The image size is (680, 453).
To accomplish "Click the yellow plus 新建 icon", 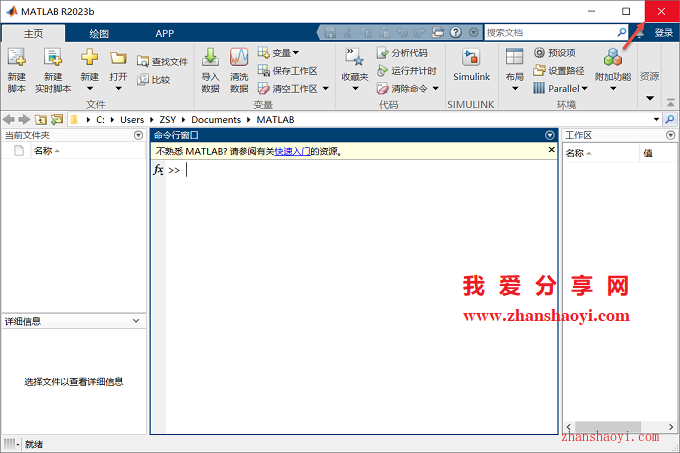I will [x=89, y=57].
